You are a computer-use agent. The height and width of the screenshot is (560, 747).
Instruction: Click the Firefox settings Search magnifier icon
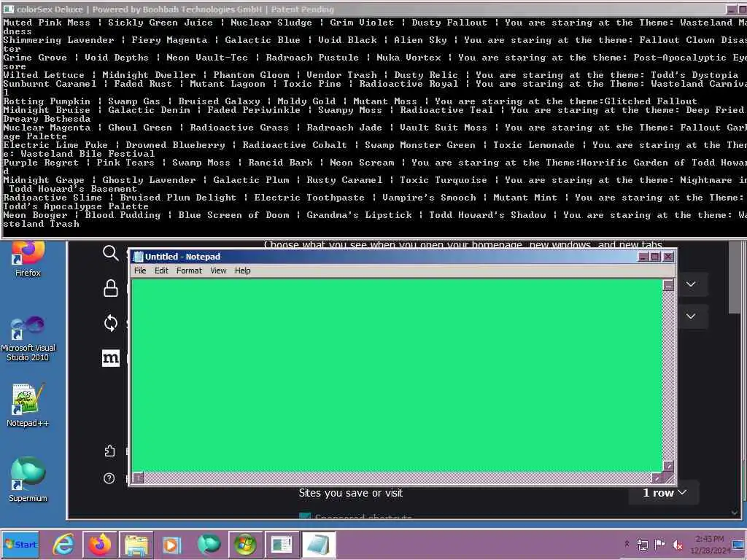pos(111,253)
